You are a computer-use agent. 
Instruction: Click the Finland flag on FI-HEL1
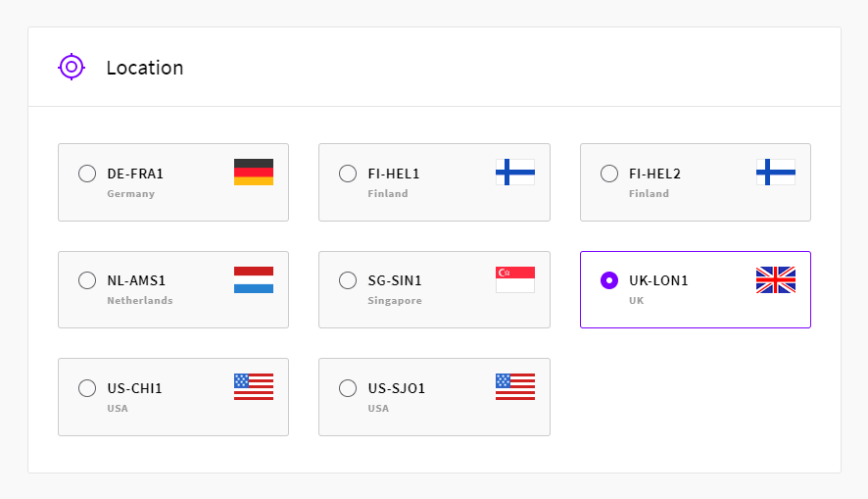[x=514, y=173]
